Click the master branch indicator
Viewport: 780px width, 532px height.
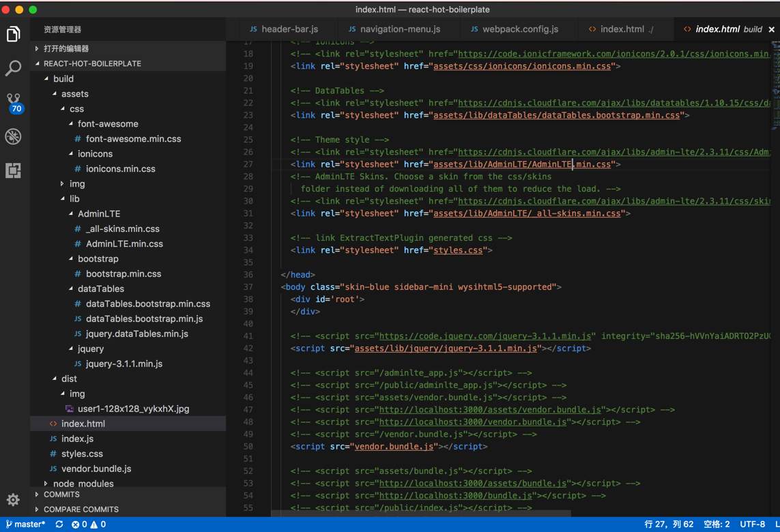point(26,524)
